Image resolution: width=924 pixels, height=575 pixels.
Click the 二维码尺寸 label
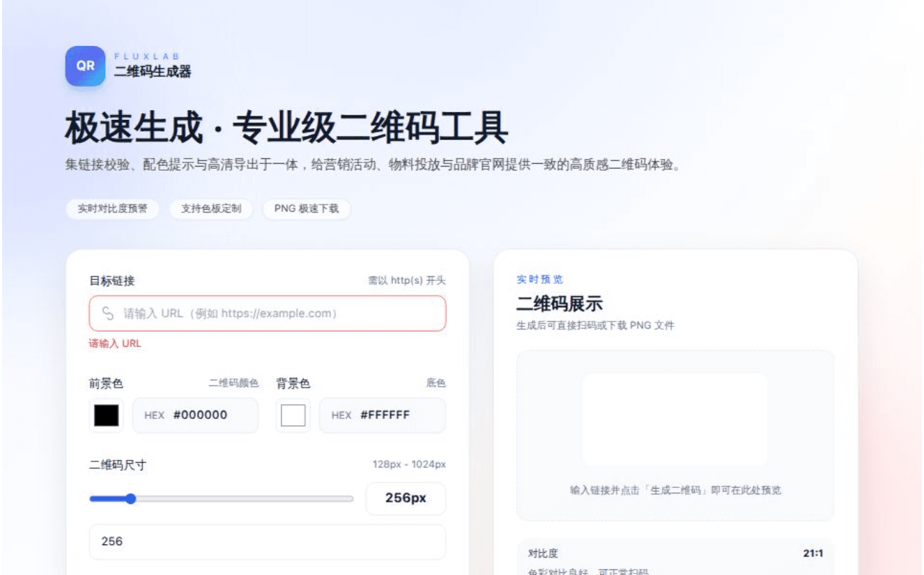click(x=118, y=466)
